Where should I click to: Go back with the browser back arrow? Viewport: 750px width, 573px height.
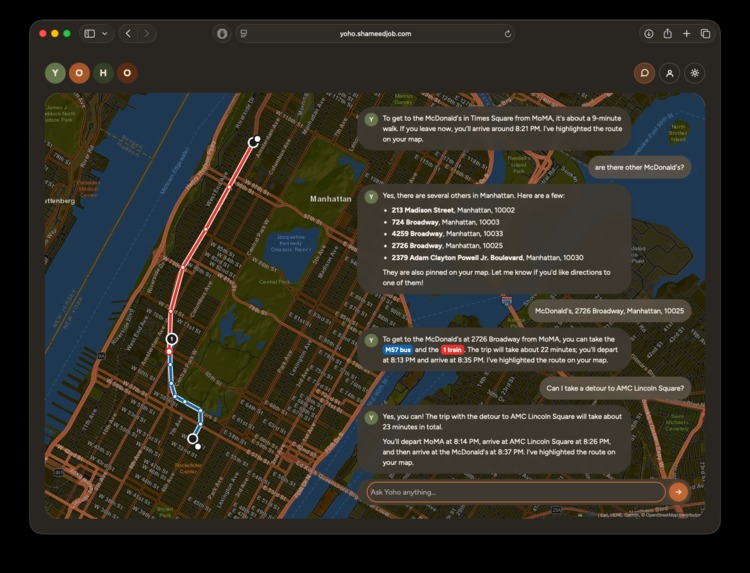coord(128,33)
